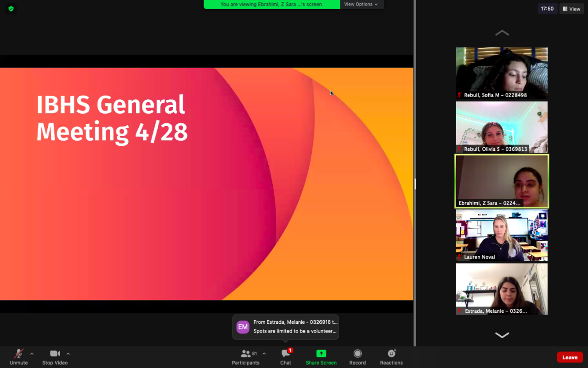Unmute the microphone
Viewport: 588px width, 368px height.
point(19,356)
